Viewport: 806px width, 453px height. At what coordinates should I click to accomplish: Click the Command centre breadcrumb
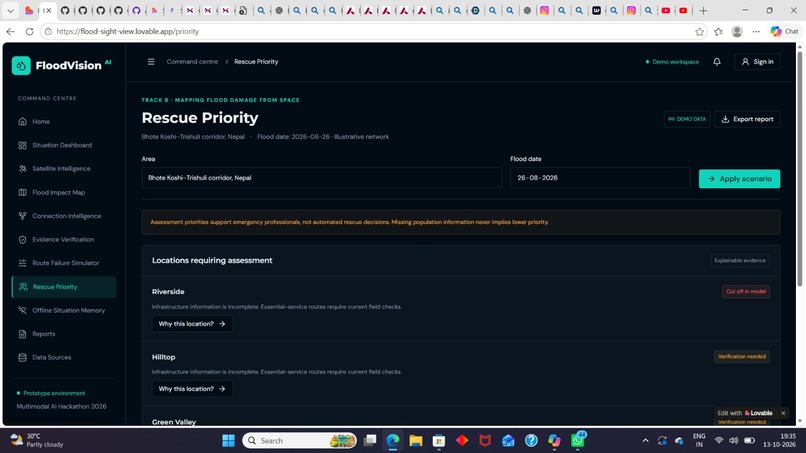coord(192,62)
